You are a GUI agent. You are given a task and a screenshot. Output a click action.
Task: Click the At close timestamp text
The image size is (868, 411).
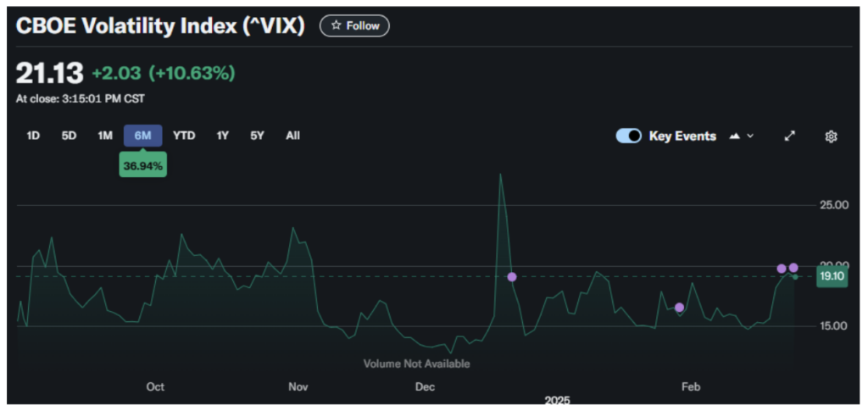click(x=81, y=99)
